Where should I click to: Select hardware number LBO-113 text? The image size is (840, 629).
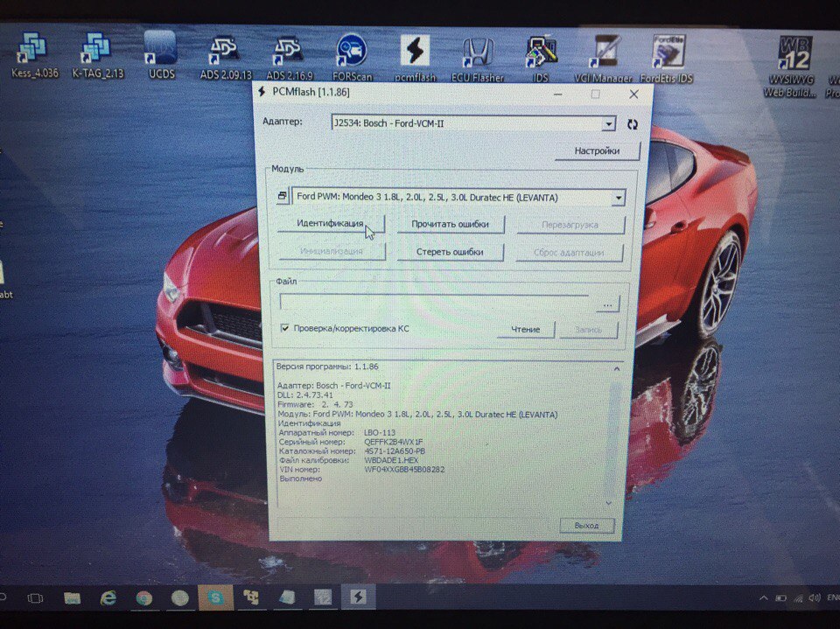click(x=379, y=432)
